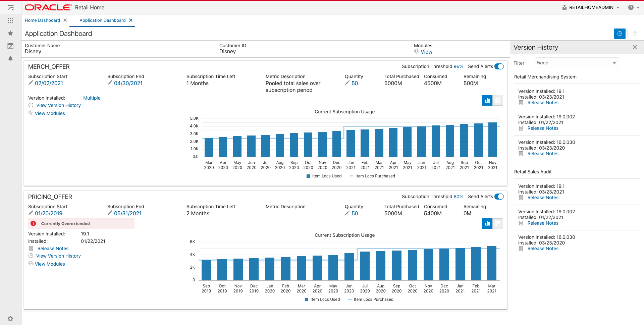Click the blue version history clock button

pyautogui.click(x=620, y=34)
